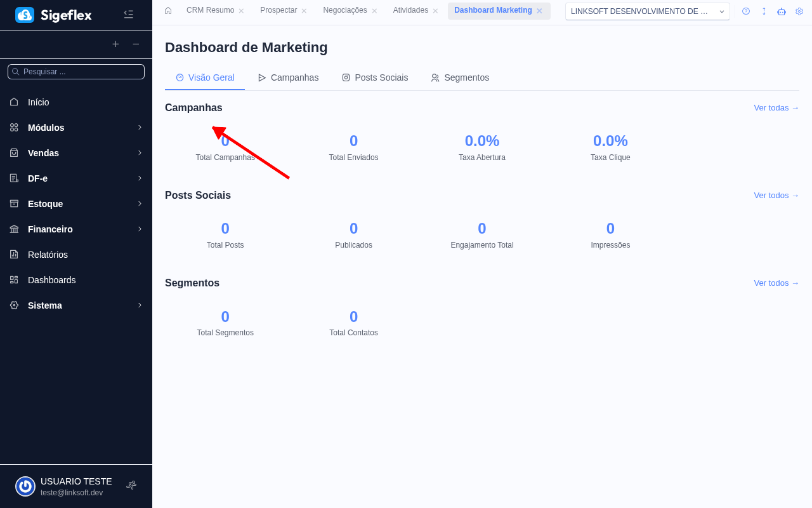
Task: Click Ver todos next to Segmentos
Action: pyautogui.click(x=776, y=283)
